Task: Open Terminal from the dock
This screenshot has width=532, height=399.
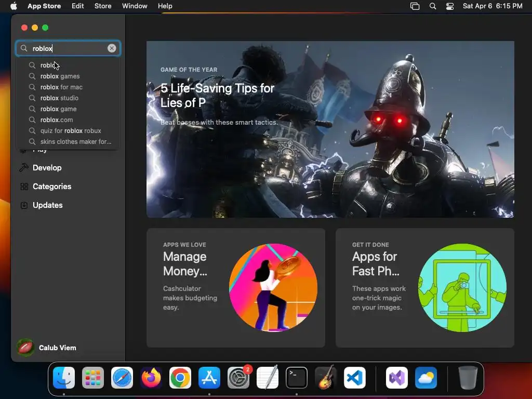Action: pyautogui.click(x=297, y=378)
